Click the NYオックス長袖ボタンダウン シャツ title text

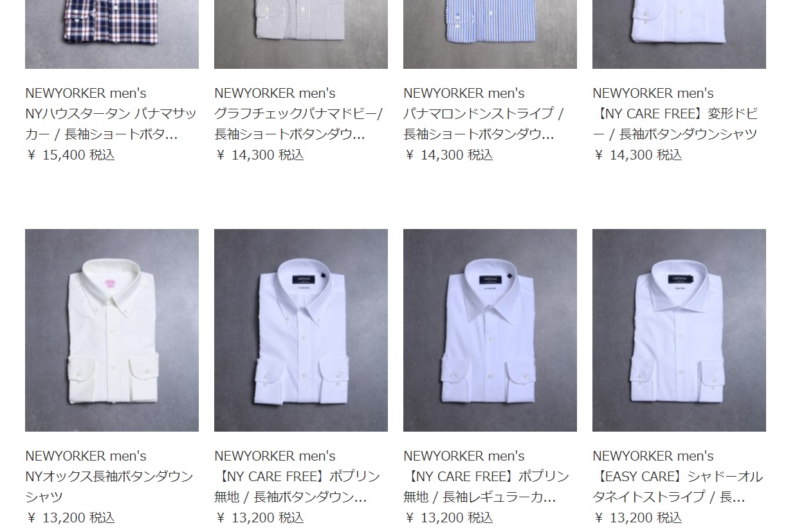(x=109, y=486)
